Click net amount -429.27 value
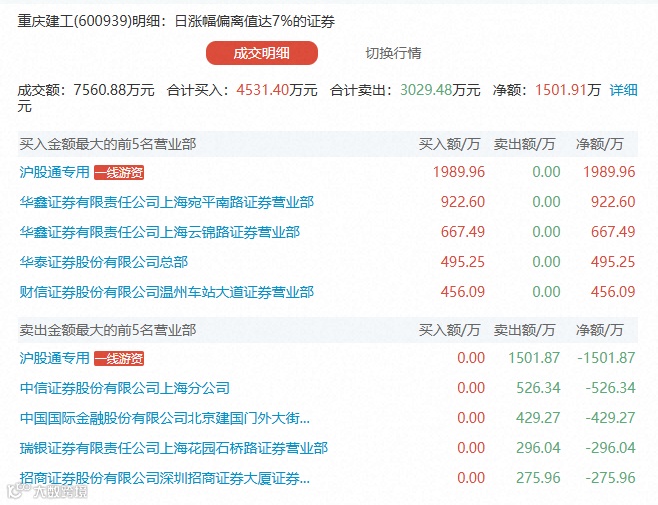 (611, 418)
